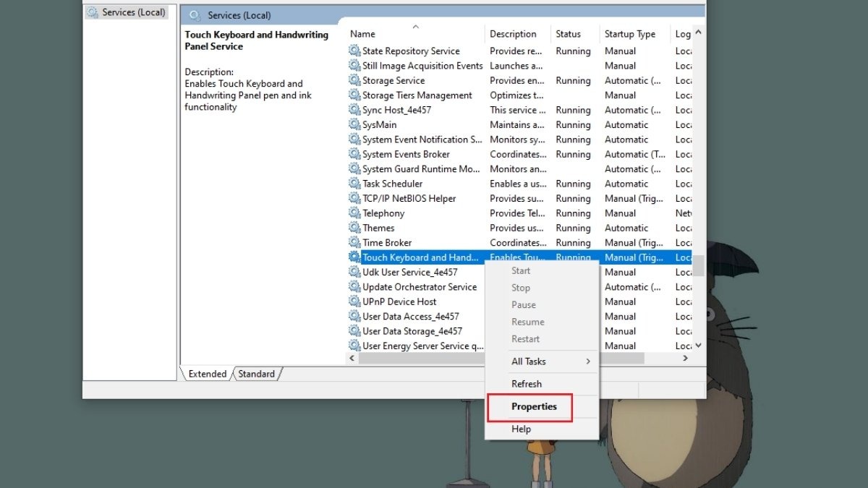Click the Manual startup type of Telephony

point(620,213)
